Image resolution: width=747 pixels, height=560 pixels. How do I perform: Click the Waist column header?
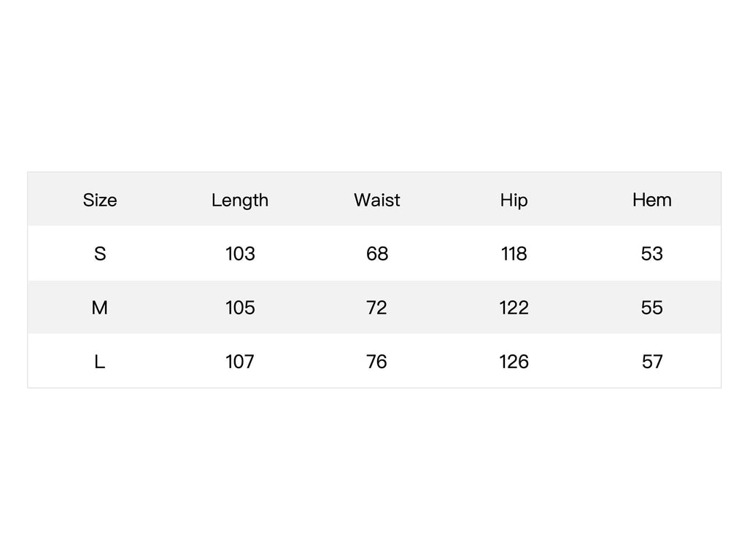click(377, 200)
